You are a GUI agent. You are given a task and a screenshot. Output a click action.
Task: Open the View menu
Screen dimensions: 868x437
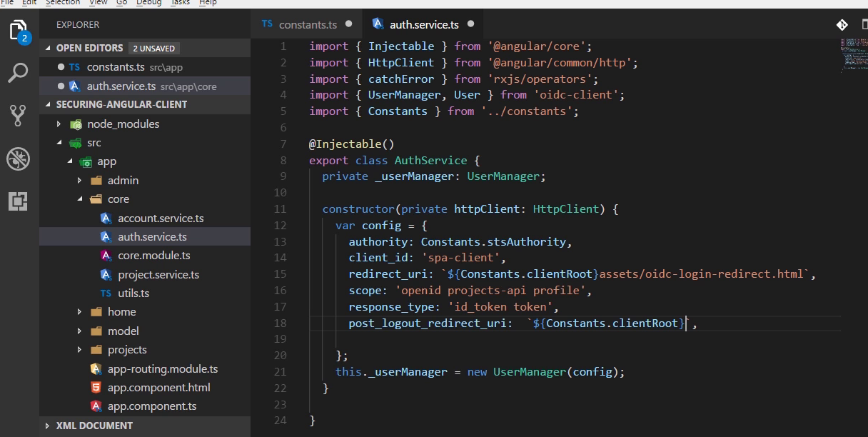point(99,2)
